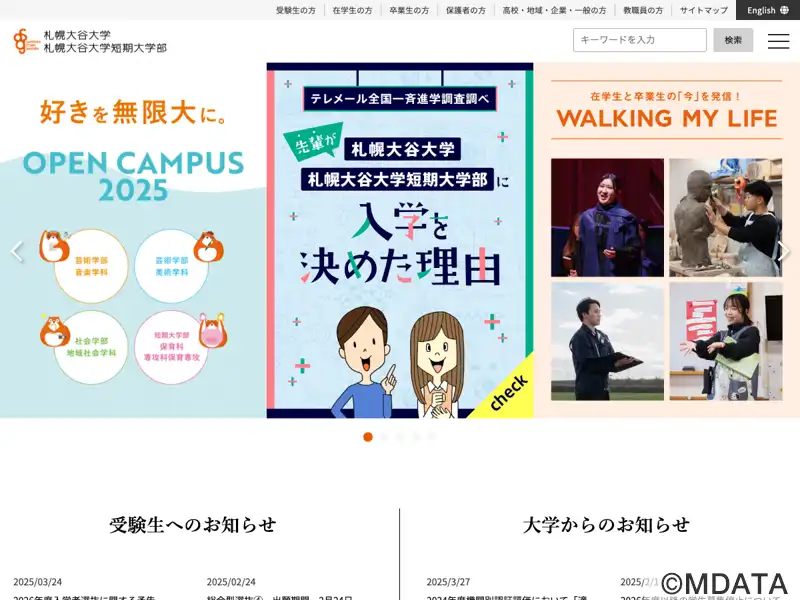Select fifth carousel dot indicator
This screenshot has width=800, height=600.
point(432,437)
